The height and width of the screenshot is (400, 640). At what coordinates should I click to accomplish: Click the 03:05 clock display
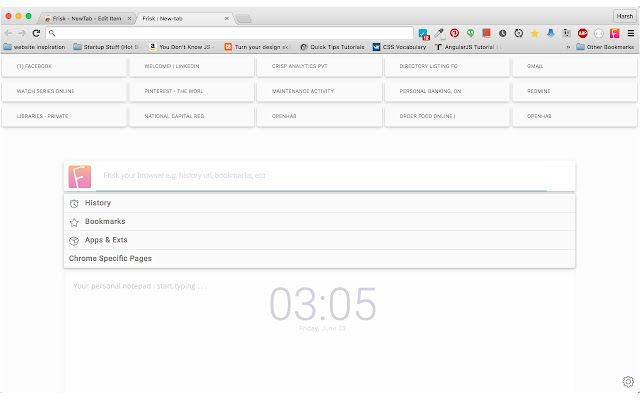[323, 304]
